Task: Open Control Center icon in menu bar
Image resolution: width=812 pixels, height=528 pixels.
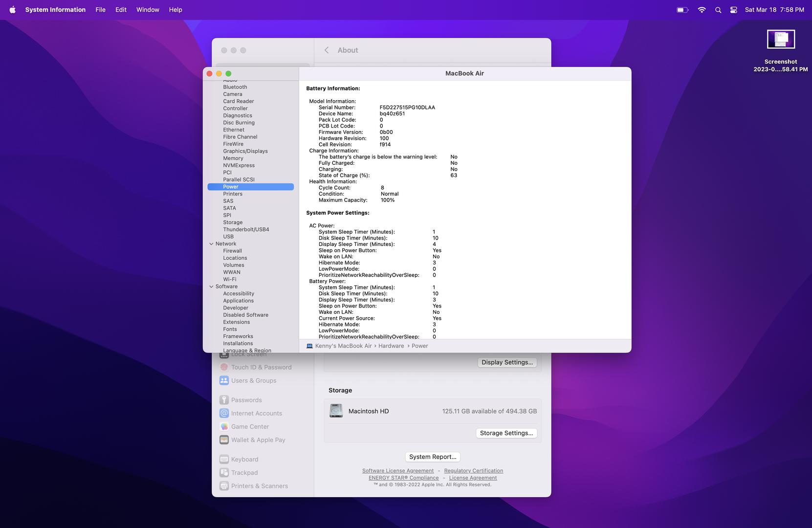Action: tap(733, 10)
